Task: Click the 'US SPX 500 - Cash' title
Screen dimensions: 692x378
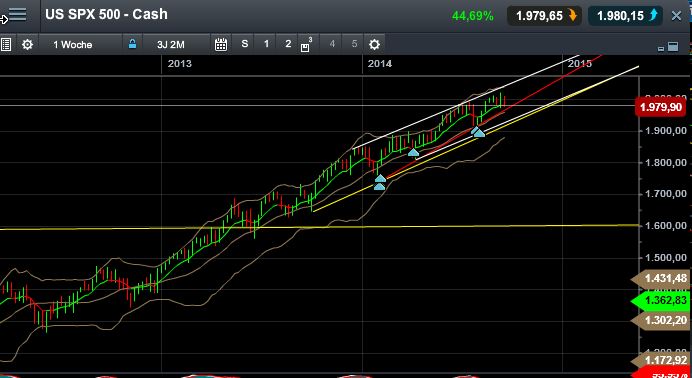Action: 106,14
